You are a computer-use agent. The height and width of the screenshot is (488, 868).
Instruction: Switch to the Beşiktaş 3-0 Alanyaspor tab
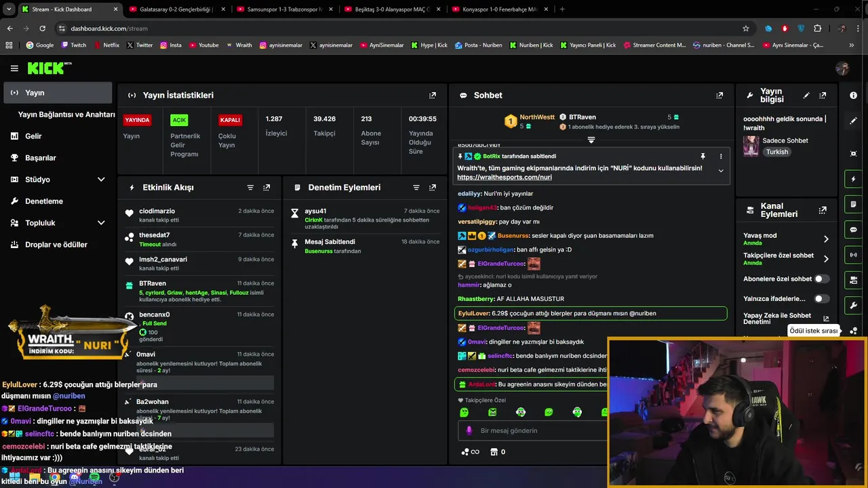click(x=392, y=9)
